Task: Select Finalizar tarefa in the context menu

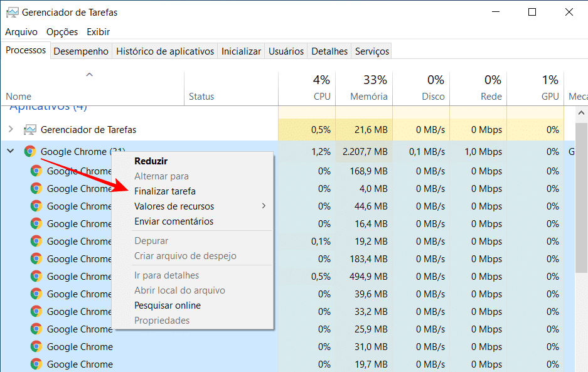Action: (x=164, y=191)
